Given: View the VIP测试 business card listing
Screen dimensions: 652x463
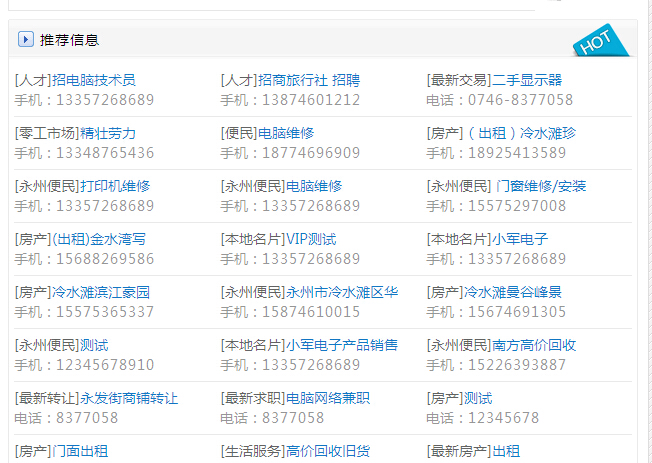Looking at the screenshot, I should pyautogui.click(x=278, y=239).
